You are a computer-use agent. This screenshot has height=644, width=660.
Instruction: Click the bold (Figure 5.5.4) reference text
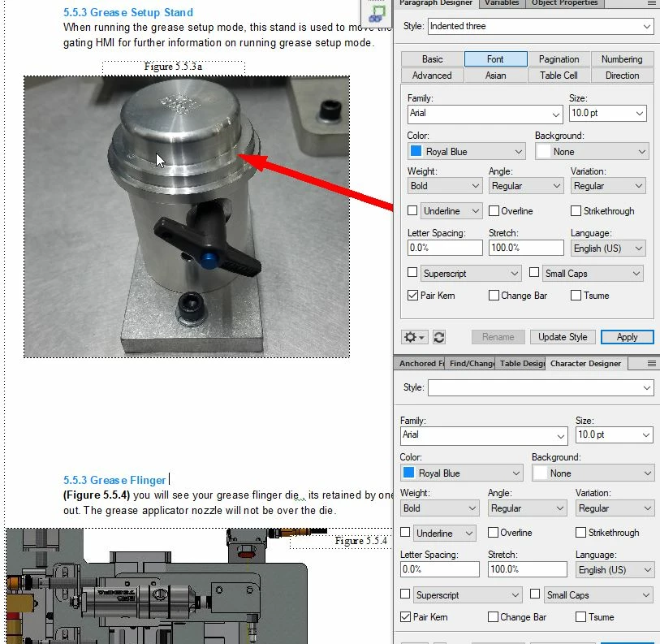pyautogui.click(x=97, y=495)
